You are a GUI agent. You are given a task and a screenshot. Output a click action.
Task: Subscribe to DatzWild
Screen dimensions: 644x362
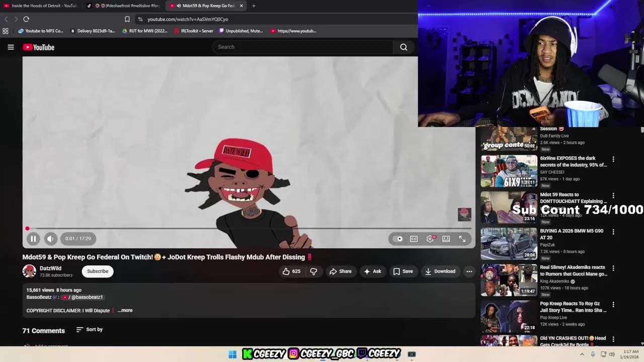click(x=98, y=271)
